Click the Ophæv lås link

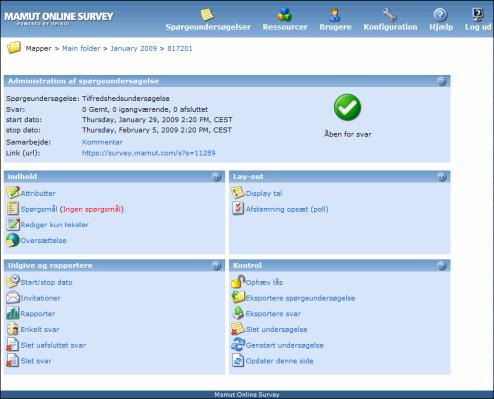click(264, 282)
